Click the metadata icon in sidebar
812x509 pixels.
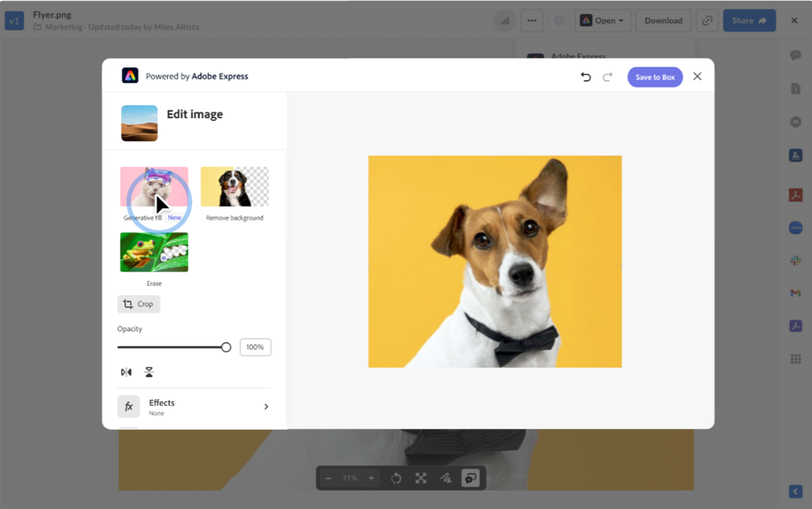[796, 122]
